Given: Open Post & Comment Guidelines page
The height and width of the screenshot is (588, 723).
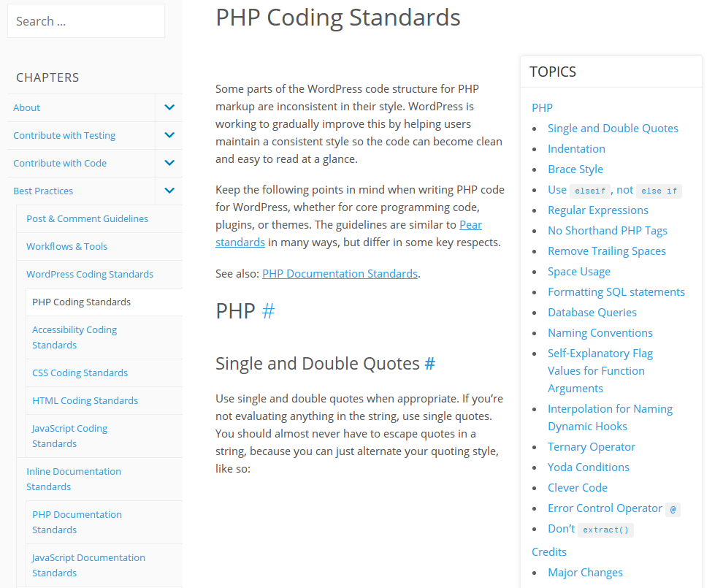Looking at the screenshot, I should coord(87,218).
